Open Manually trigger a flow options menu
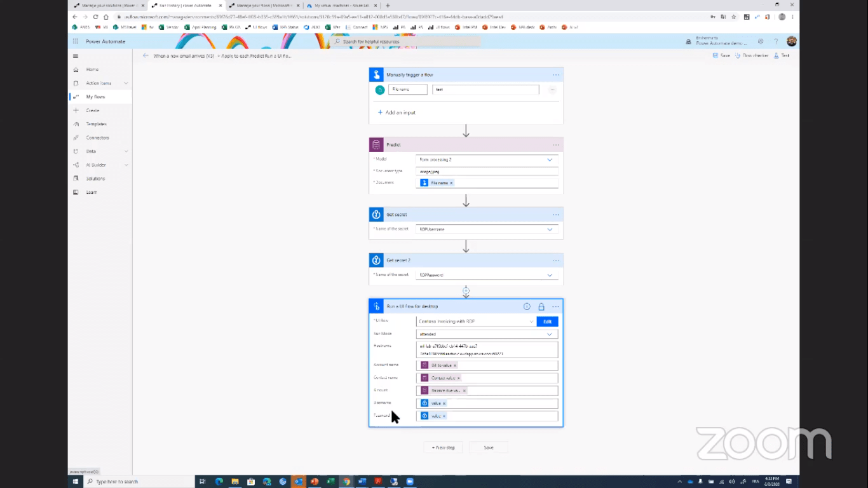 (x=555, y=75)
